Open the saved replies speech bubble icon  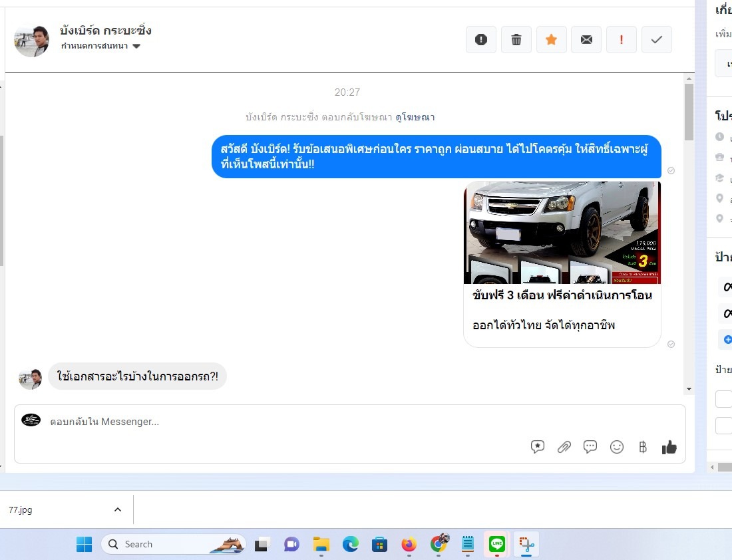590,447
